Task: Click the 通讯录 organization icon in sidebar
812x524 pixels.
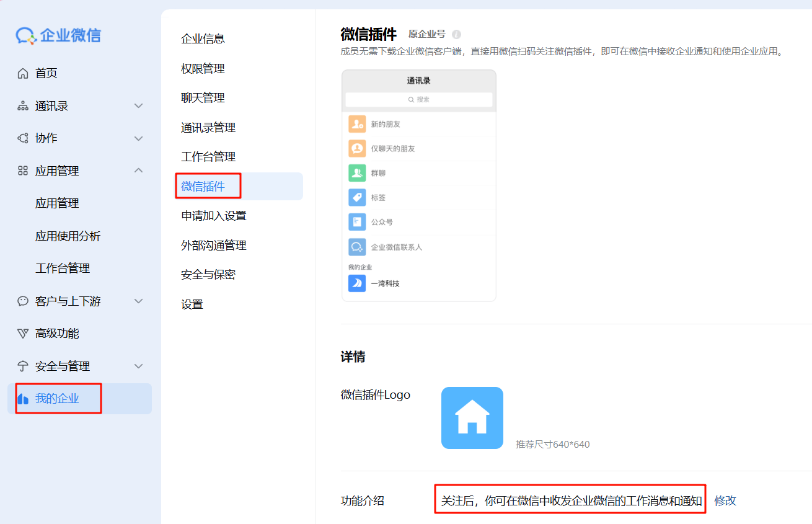Action: point(23,106)
